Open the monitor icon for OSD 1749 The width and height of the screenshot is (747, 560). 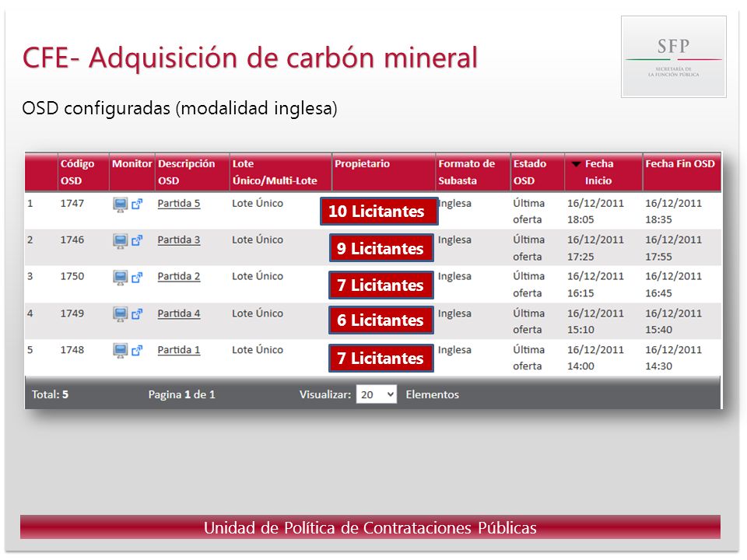point(120,314)
